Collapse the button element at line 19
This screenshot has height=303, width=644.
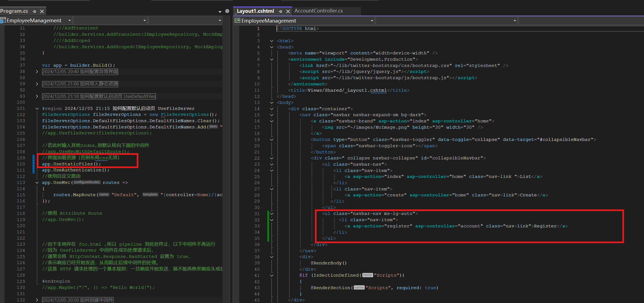tap(272, 140)
